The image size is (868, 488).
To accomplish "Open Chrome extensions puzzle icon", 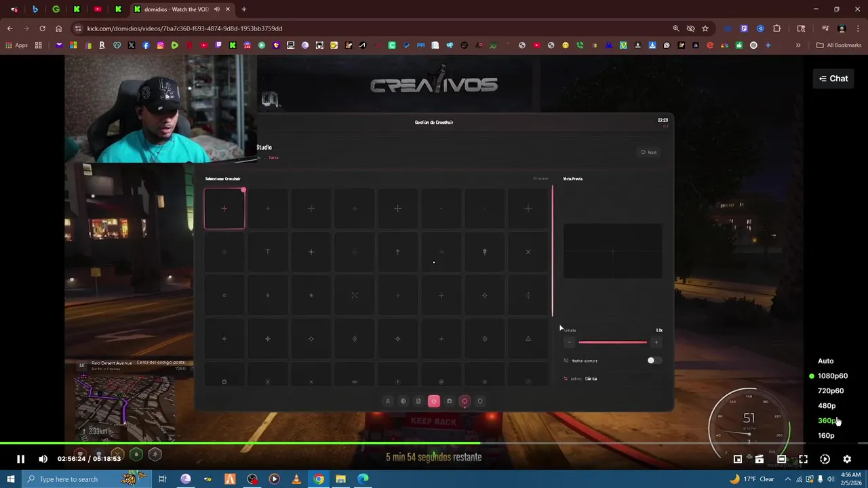I will click(x=777, y=28).
